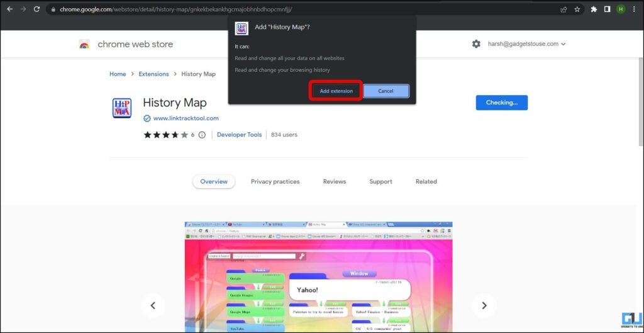Click the share page icon in the address bar
Image resolution: width=644 pixels, height=333 pixels.
(563, 9)
